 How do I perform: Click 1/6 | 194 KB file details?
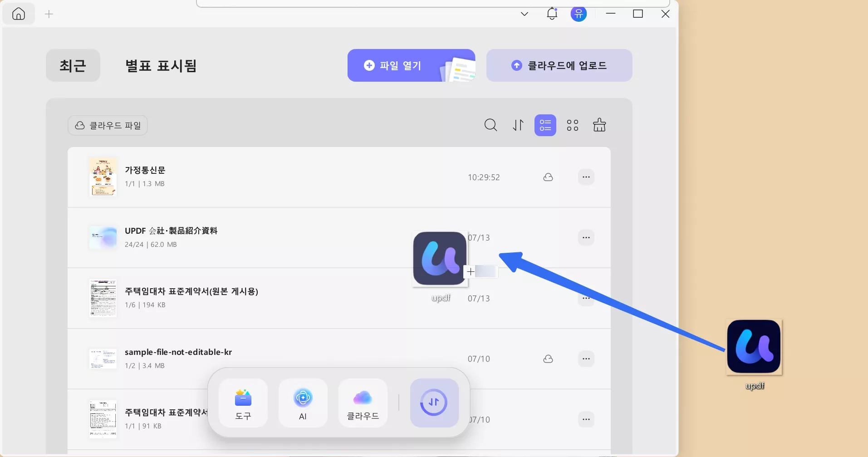coord(145,305)
